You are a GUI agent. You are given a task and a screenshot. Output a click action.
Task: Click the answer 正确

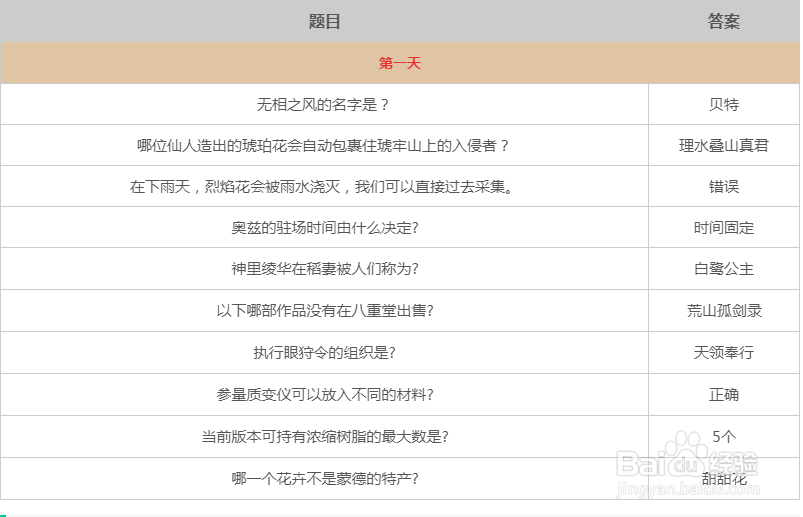pos(724,394)
